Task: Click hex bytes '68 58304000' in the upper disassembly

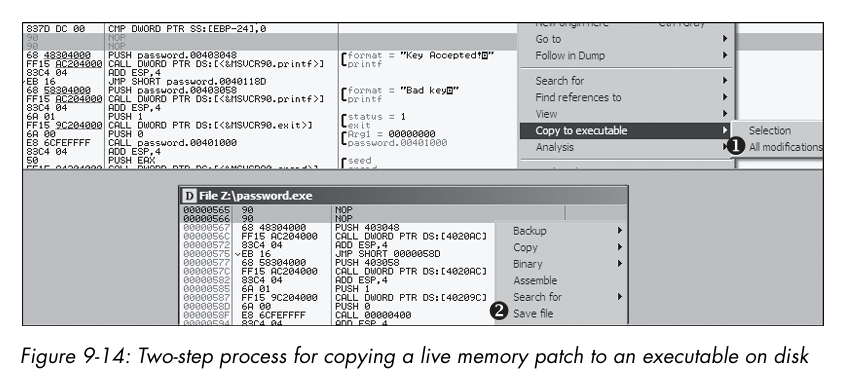Action: pos(58,90)
